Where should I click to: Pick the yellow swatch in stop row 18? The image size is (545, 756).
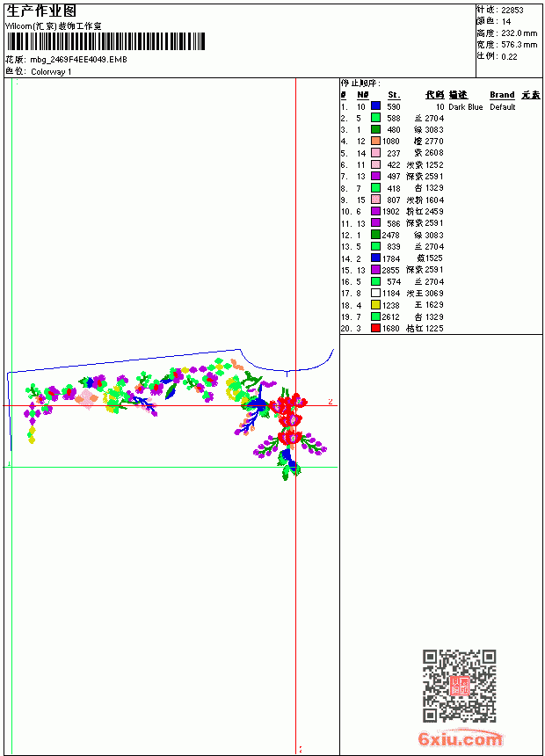pyautogui.click(x=375, y=305)
